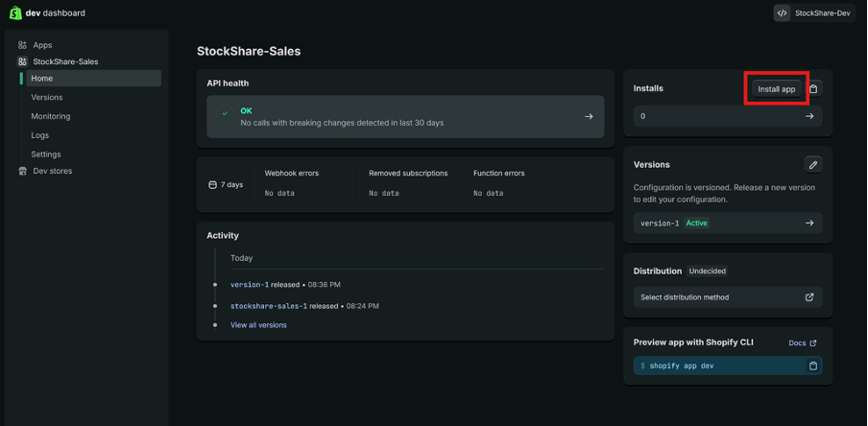The height and width of the screenshot is (426, 868).
Task: Select the StockShare-Sales app in sidebar
Action: tap(65, 61)
